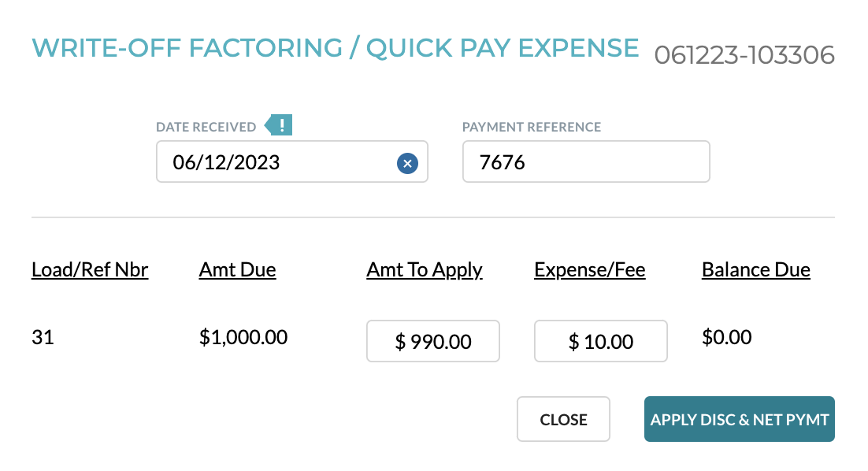Click the Expense/Fee field with $ 10.00
Screen dimensions: 868x471
point(601,341)
